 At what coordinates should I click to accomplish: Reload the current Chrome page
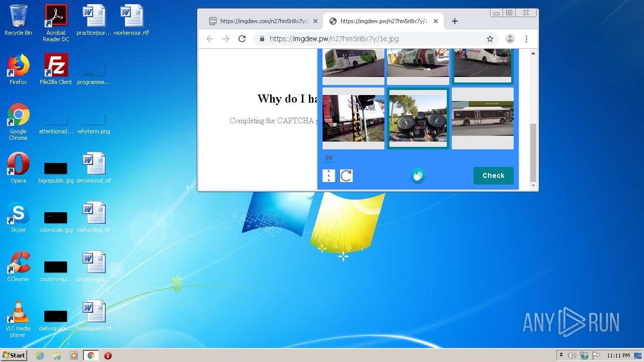coord(242,39)
